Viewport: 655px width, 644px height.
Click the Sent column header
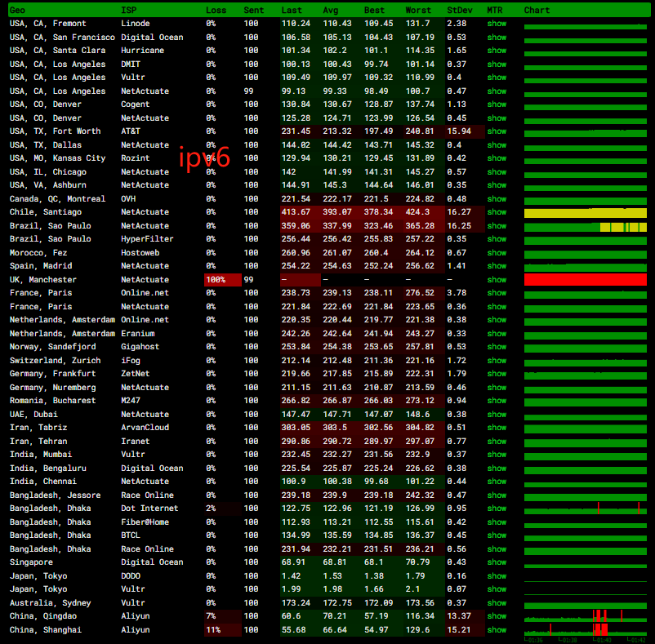(x=253, y=10)
